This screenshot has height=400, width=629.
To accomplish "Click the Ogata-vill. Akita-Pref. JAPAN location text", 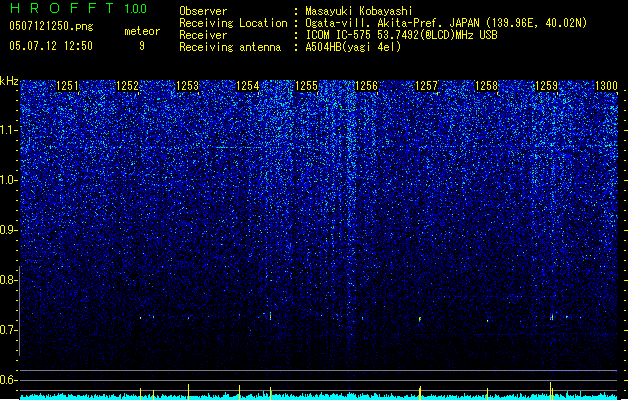I will [446, 23].
